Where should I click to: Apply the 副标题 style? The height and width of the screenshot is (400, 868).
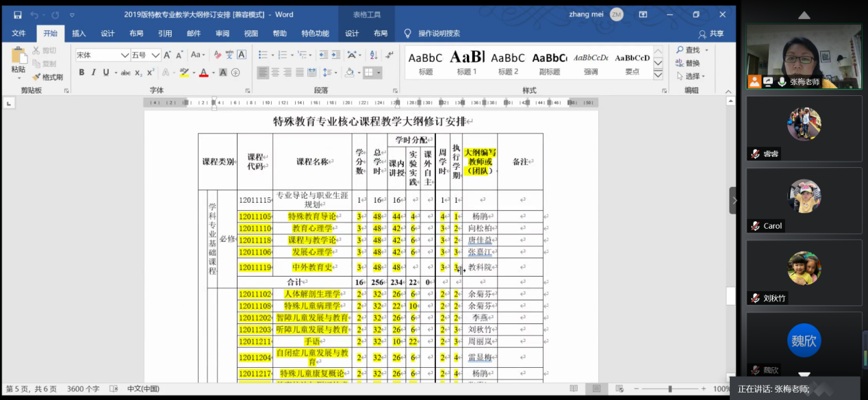coord(550,62)
